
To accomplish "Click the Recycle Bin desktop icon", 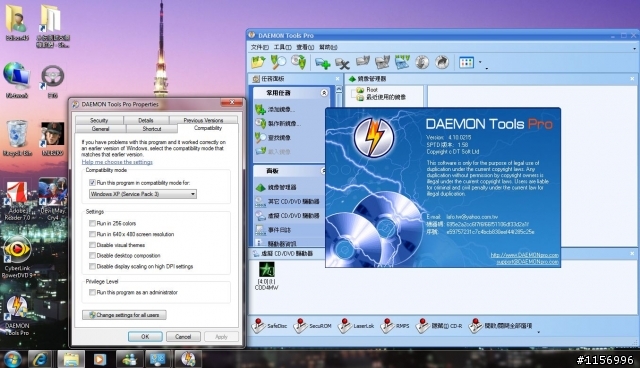I will point(17,139).
